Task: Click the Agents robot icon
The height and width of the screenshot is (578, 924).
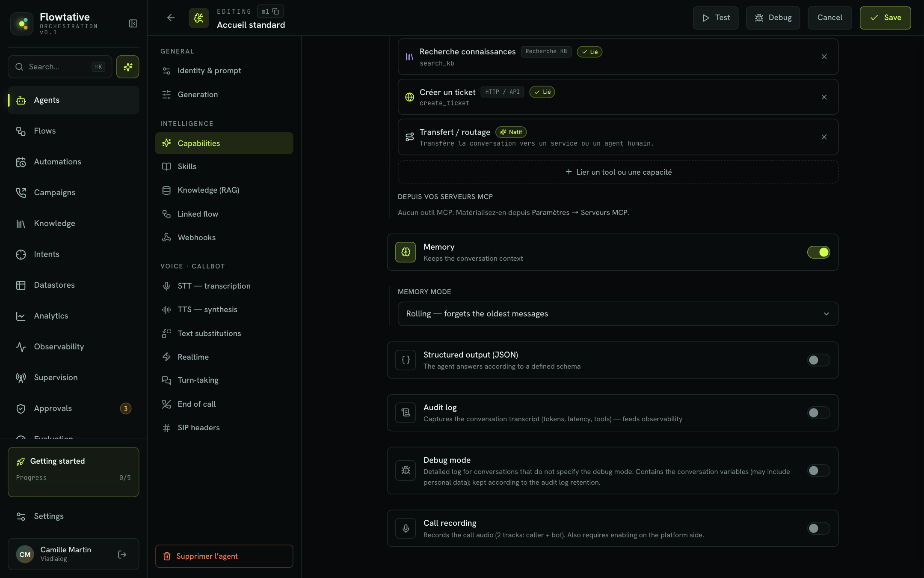Action: coord(21,100)
